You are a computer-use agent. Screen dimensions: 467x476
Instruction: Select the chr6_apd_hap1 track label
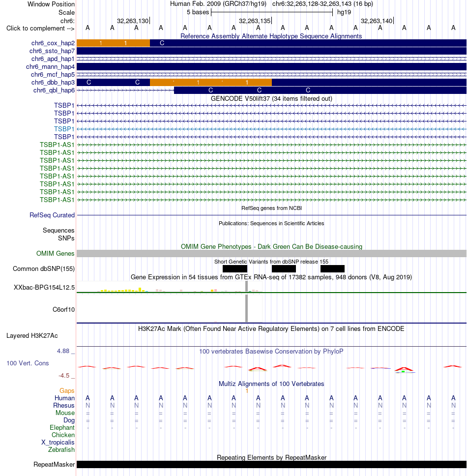click(x=53, y=59)
